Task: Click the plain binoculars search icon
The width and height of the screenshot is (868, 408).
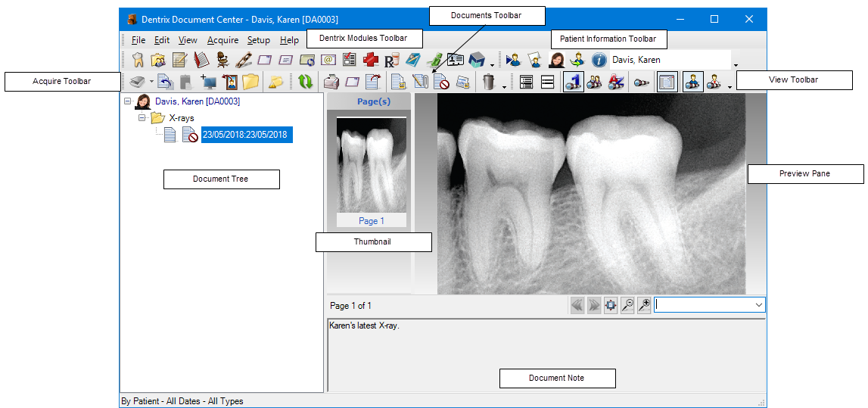Action: (641, 83)
